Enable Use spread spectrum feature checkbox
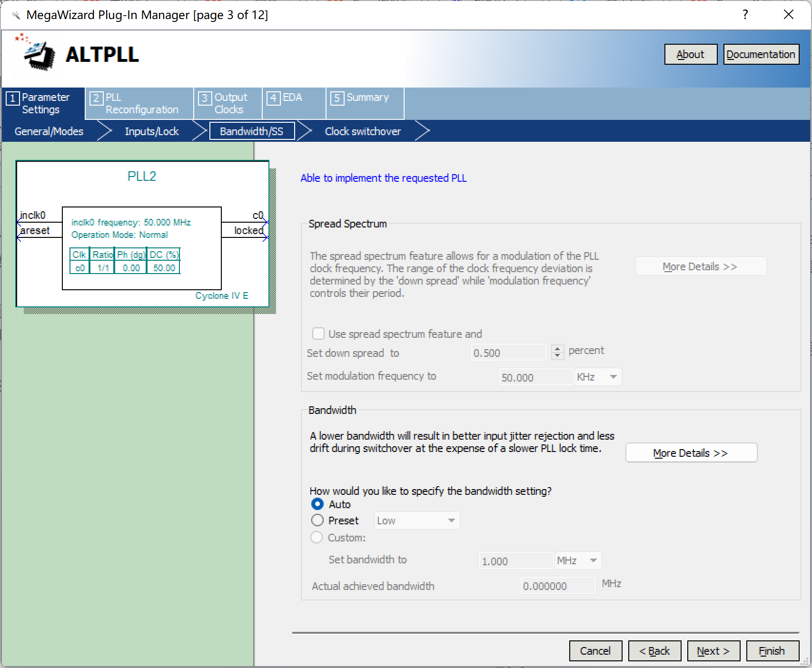 (x=318, y=334)
